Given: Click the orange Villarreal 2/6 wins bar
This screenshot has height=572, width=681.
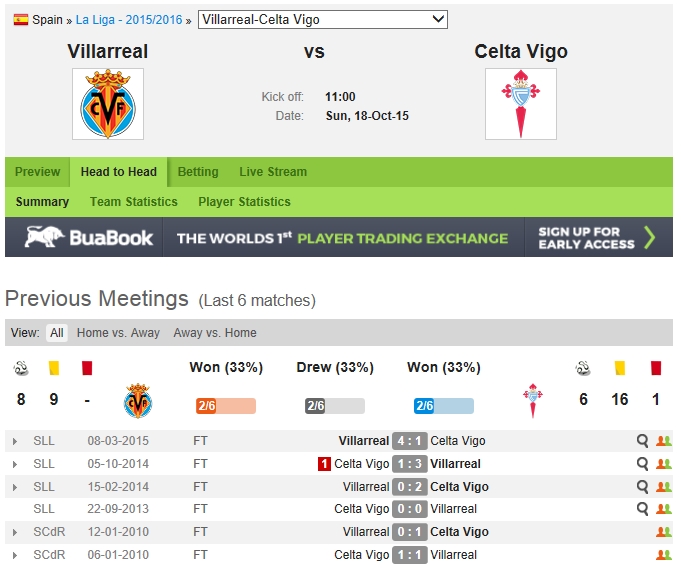Looking at the screenshot, I should point(226,406).
